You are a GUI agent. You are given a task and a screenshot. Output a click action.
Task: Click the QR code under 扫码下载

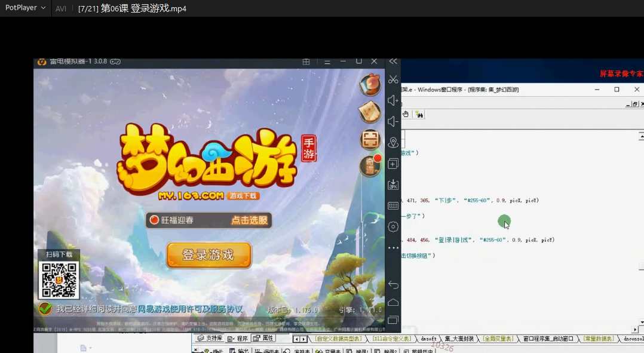pyautogui.click(x=59, y=280)
